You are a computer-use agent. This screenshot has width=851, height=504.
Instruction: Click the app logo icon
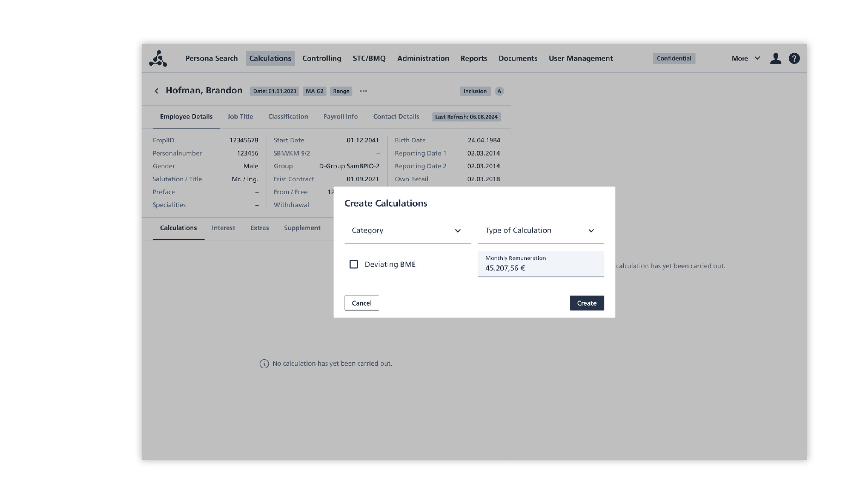(158, 58)
